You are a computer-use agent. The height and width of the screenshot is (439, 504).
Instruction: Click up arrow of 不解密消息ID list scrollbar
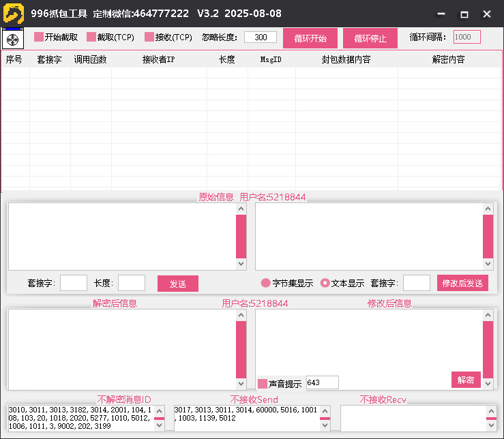click(160, 410)
